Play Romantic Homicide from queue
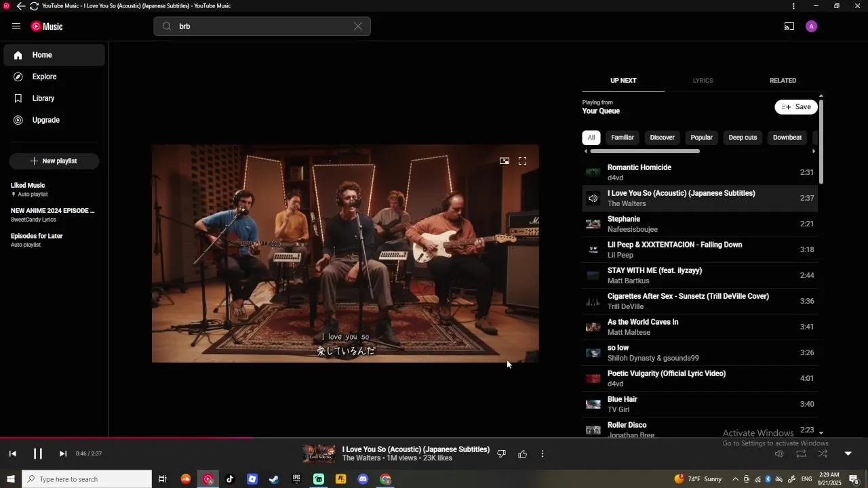868x488 pixels. point(700,172)
